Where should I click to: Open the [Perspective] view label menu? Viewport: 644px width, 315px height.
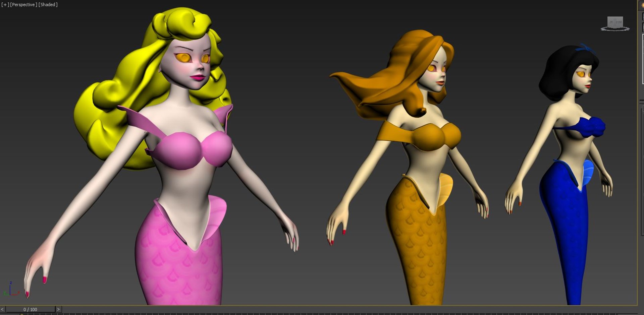click(x=23, y=5)
